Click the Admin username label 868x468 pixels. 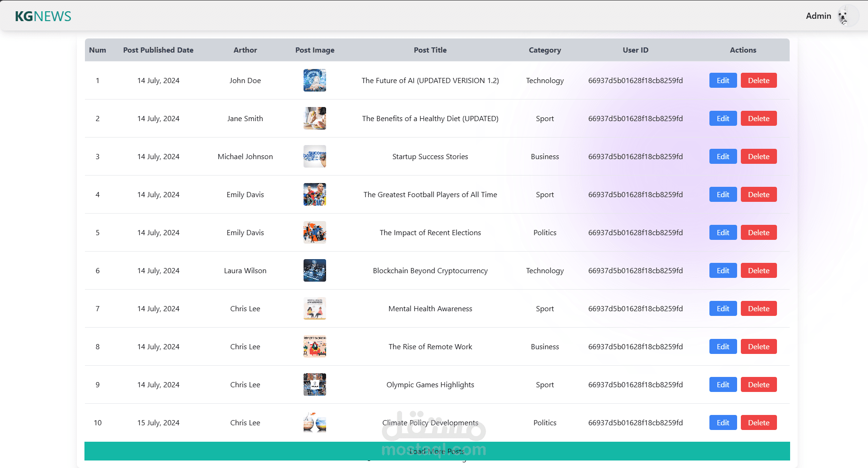(x=818, y=16)
